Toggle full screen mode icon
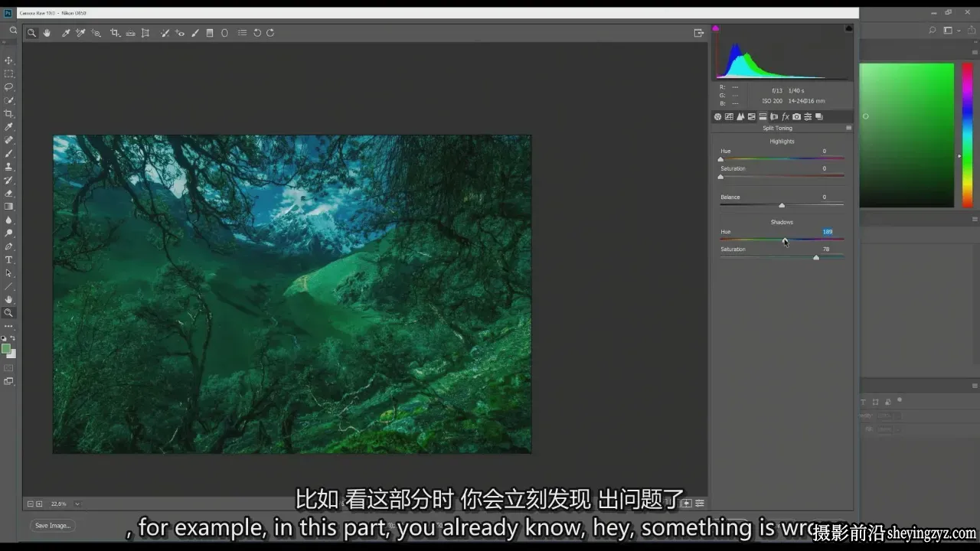The width and height of the screenshot is (980, 551). click(698, 33)
